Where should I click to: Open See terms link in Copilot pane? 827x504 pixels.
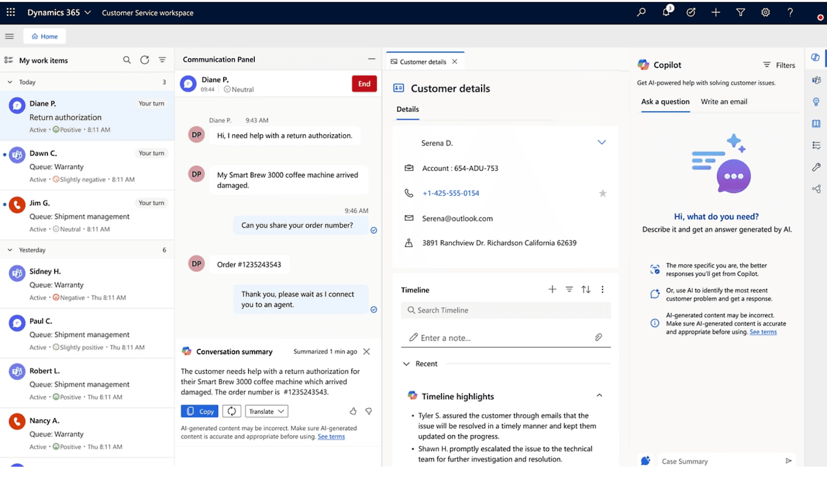(763, 332)
